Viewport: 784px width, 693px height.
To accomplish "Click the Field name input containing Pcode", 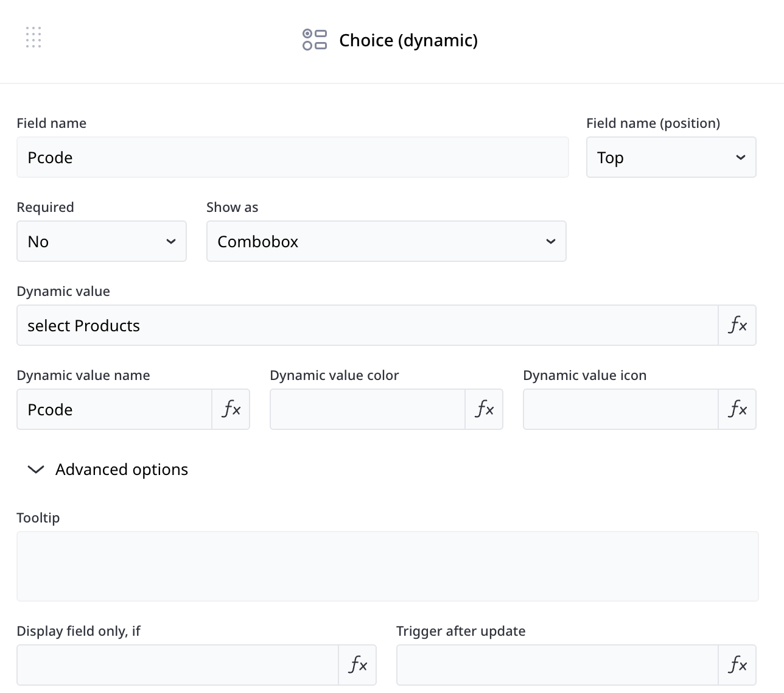I will click(292, 158).
